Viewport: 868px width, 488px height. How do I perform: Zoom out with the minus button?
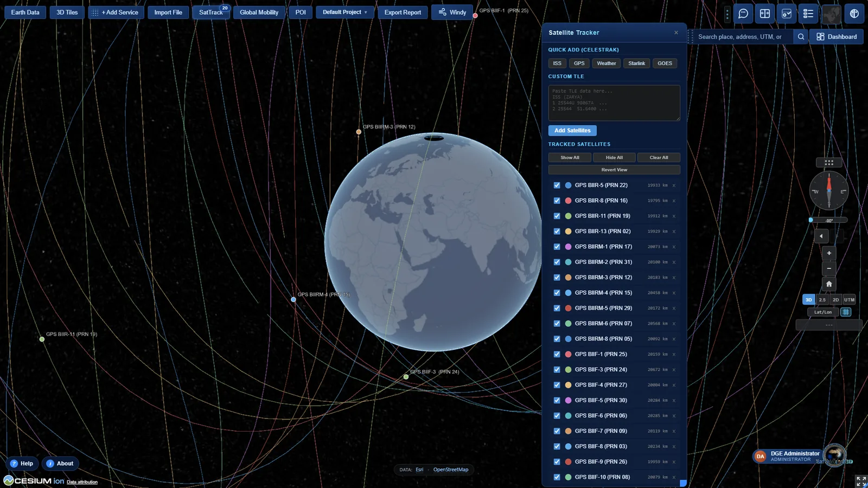829,268
